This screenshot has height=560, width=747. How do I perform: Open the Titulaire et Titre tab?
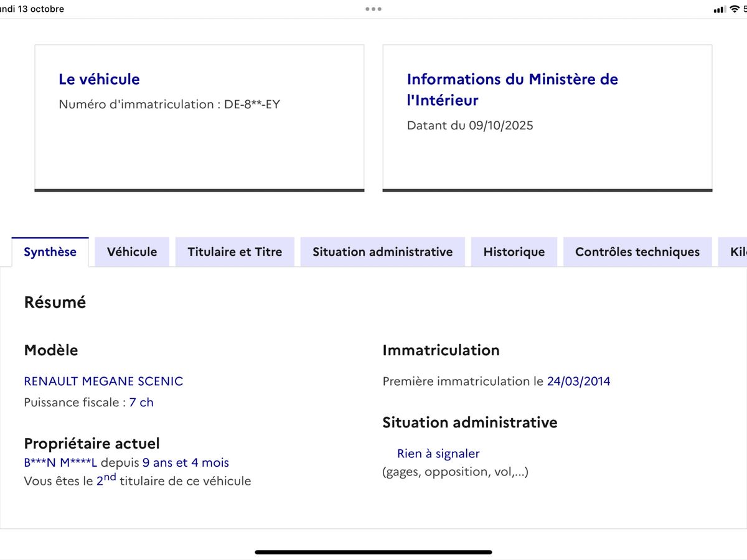235,252
